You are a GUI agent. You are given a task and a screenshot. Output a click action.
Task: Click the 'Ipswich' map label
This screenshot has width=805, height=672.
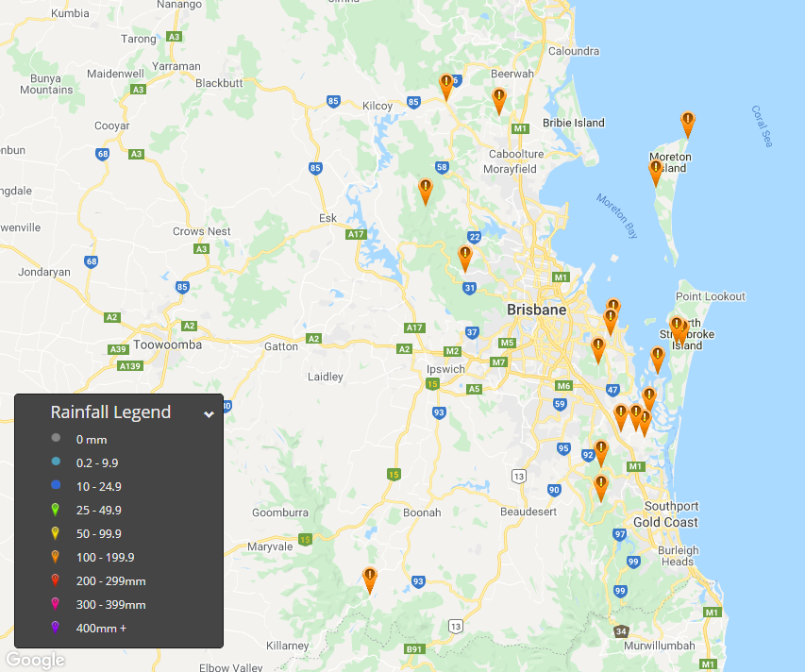pyautogui.click(x=445, y=370)
